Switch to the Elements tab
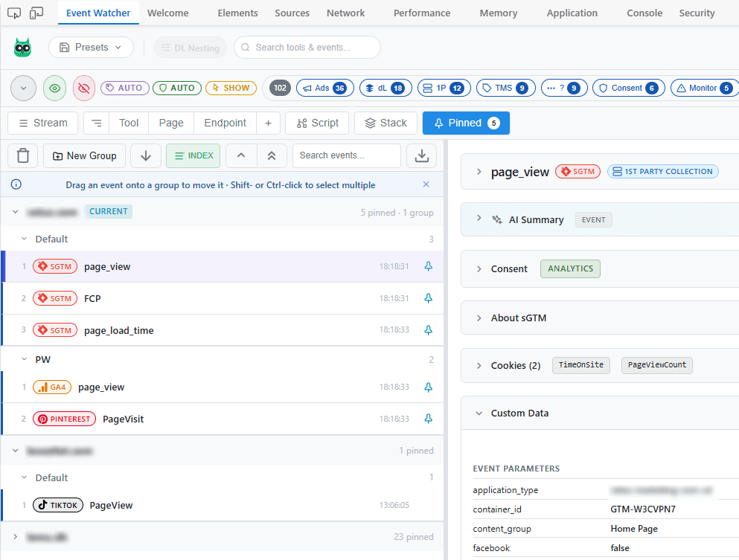The height and width of the screenshot is (560, 739). pos(237,13)
